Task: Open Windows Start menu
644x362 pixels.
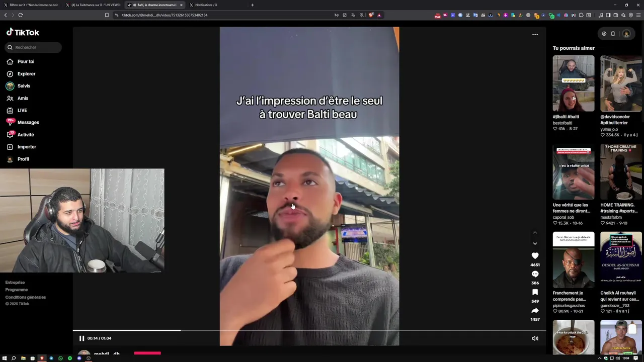Action: 5,358
